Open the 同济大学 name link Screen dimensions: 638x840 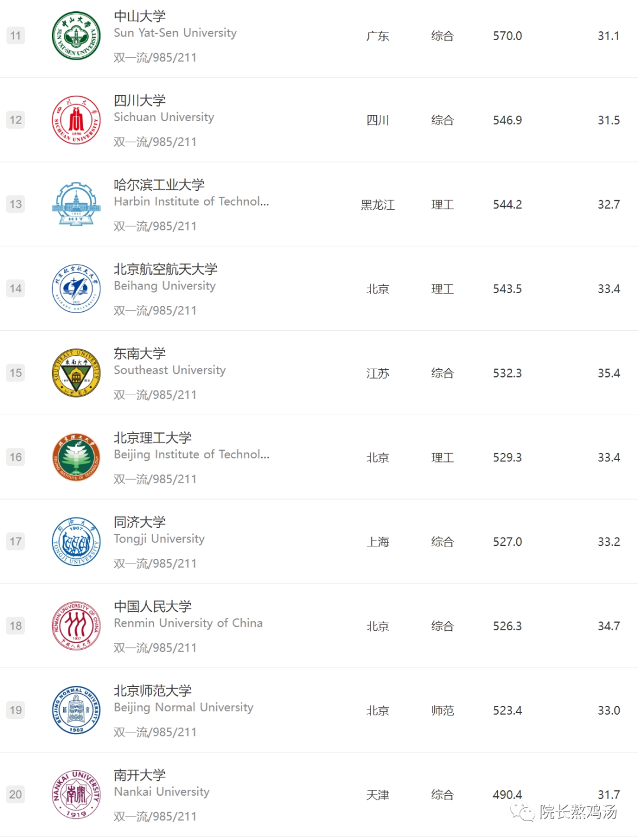(x=140, y=522)
